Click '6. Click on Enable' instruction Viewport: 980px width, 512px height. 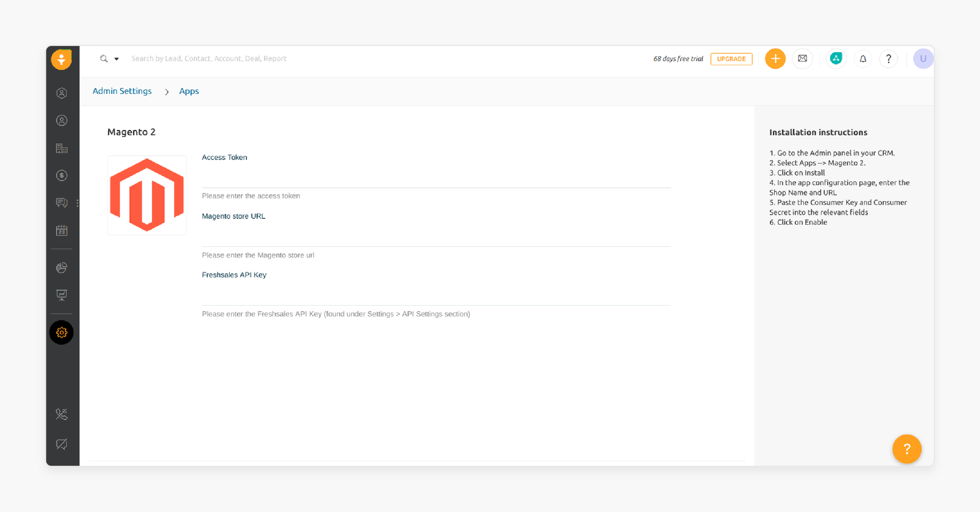[798, 222]
